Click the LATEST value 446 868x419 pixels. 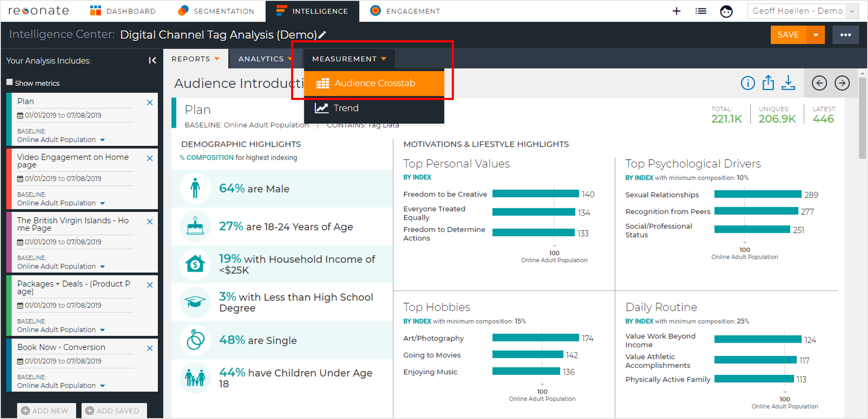pos(823,119)
